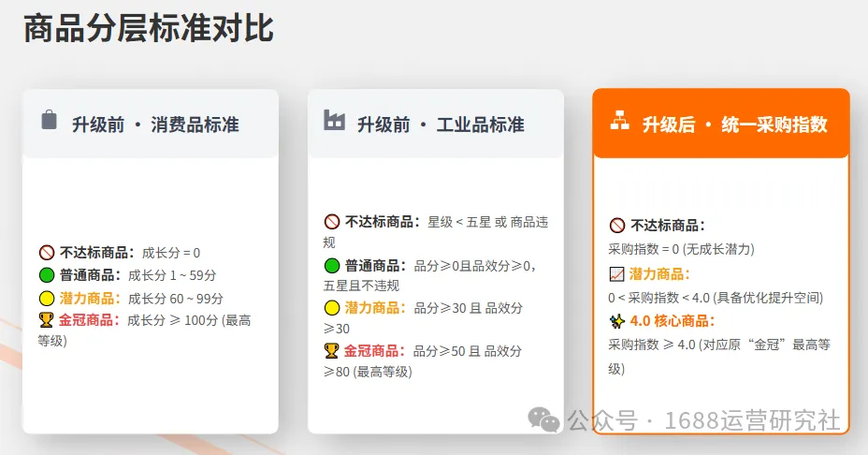Image resolution: width=868 pixels, height=455 pixels.
Task: Click the shopping bag icon in consumer goods card
Action: point(49,120)
